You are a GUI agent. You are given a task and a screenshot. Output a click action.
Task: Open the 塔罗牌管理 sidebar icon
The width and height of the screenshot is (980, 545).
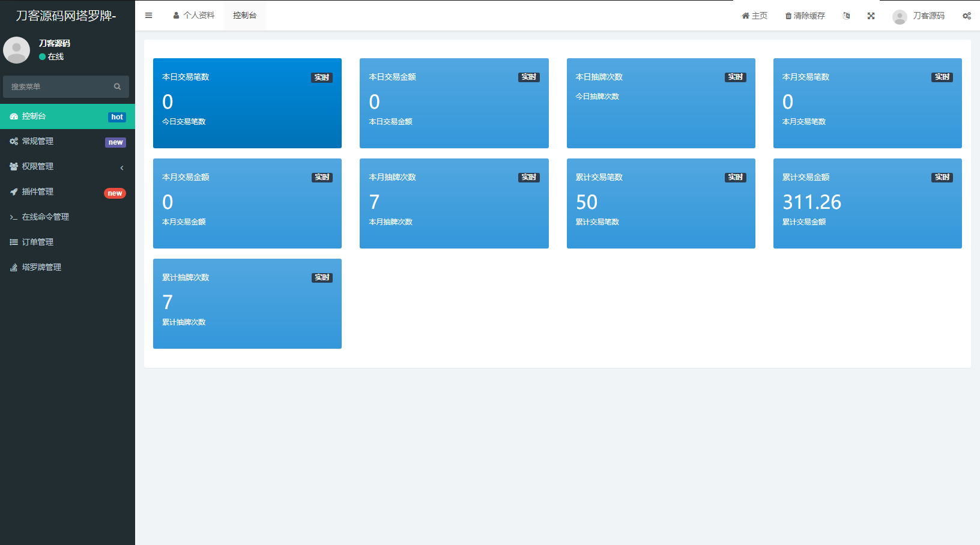click(x=14, y=267)
